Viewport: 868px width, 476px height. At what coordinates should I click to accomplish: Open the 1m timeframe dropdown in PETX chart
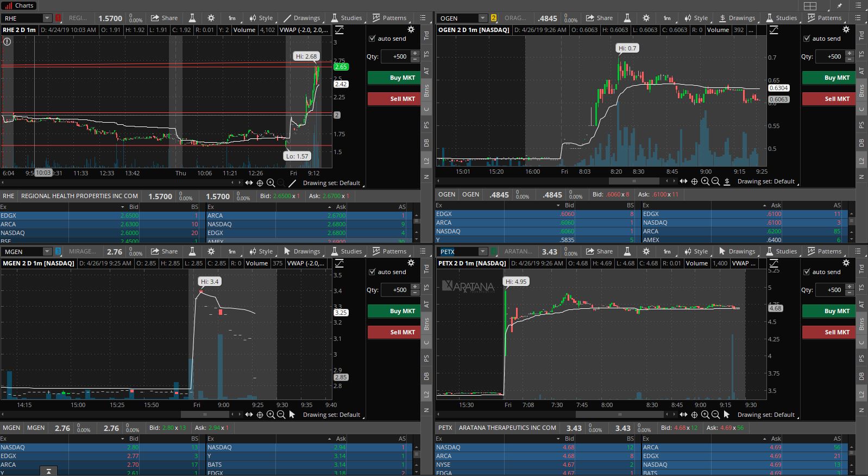coord(667,251)
